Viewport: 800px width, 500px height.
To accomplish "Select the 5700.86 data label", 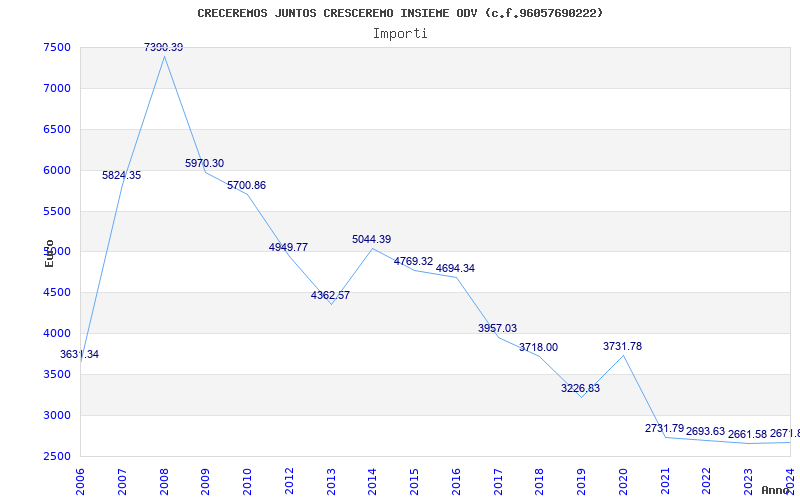I will click(x=246, y=185).
